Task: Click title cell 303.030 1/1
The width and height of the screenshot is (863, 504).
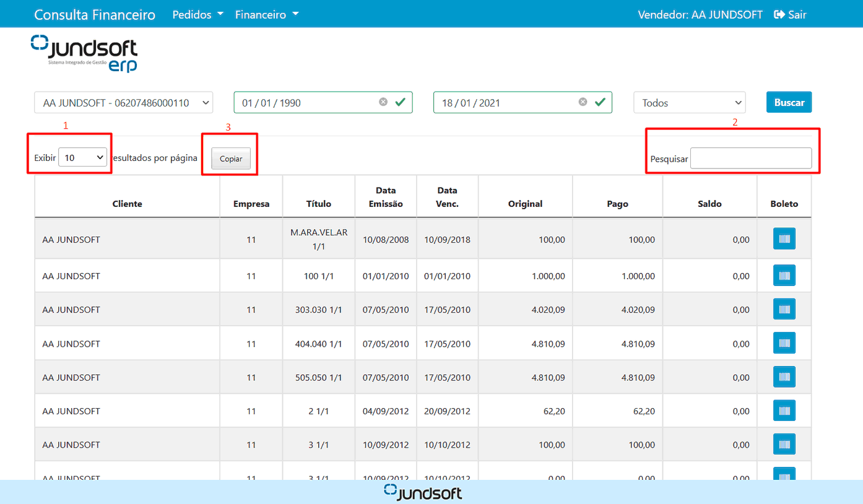Action: coord(319,310)
